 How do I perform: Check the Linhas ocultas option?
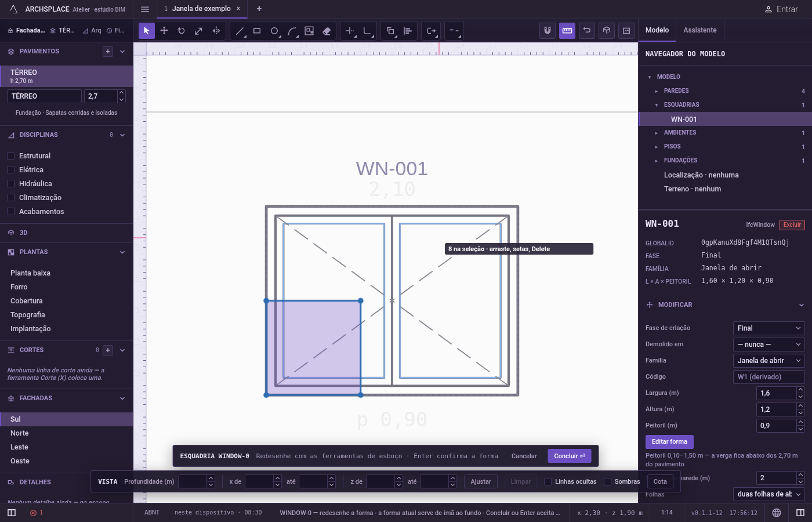click(x=548, y=481)
